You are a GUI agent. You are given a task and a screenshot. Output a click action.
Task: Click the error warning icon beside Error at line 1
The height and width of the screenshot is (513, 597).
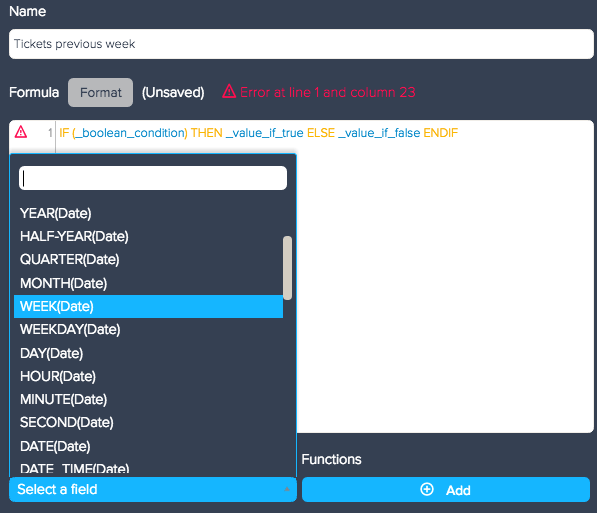point(229,91)
